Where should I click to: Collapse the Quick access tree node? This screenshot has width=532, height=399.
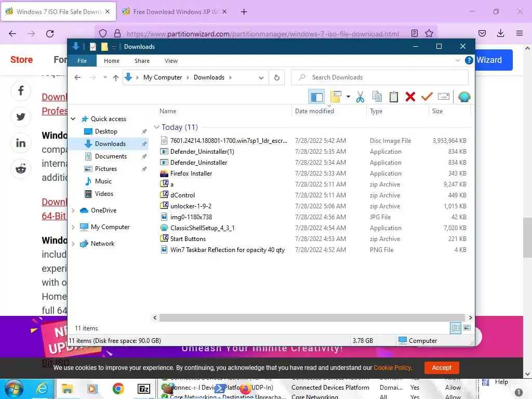coord(73,119)
